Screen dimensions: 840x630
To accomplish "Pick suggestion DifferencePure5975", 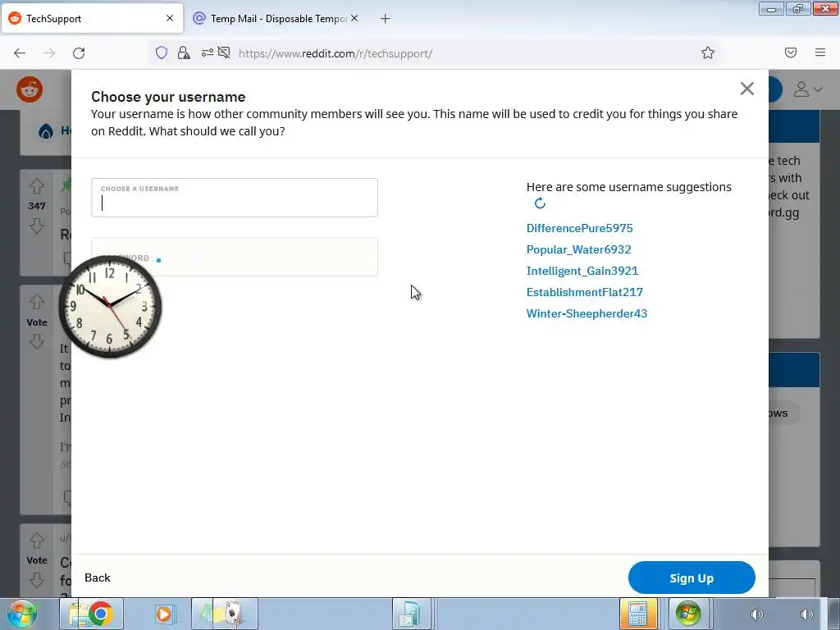I will tap(580, 228).
